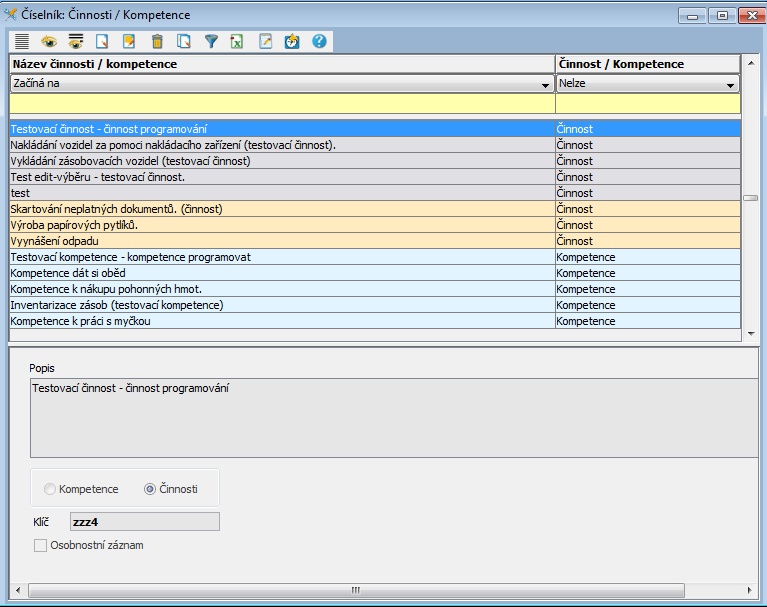Click the edit record icon with yellow note
Image resolution: width=767 pixels, height=607 pixels.
coord(129,41)
